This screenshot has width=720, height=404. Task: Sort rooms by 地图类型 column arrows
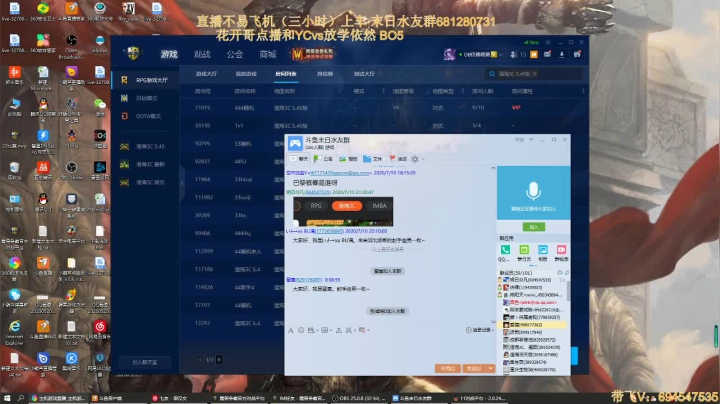(462, 91)
